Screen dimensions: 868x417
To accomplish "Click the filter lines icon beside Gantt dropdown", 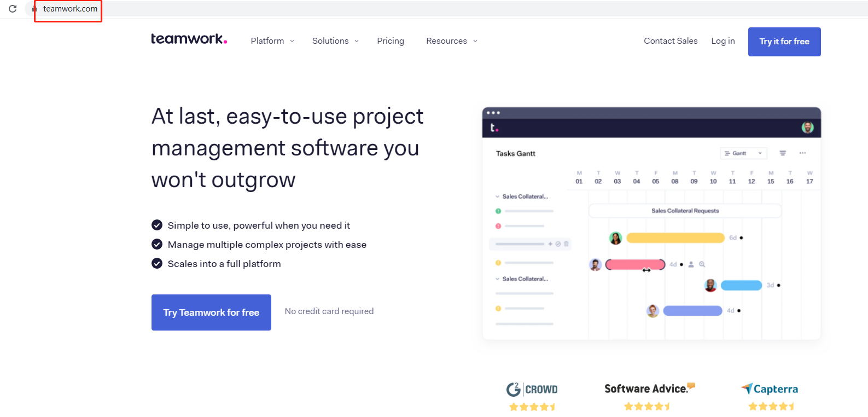I will 783,153.
